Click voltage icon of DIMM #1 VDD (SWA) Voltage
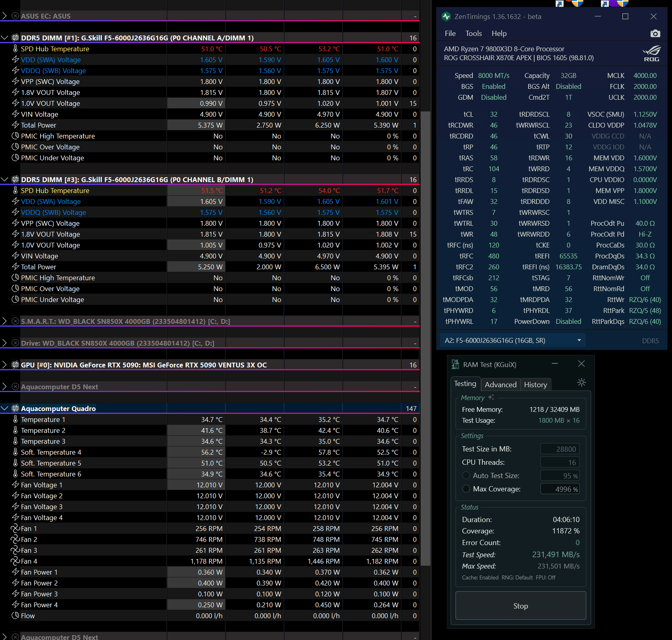This screenshot has width=672, height=640. coord(15,59)
